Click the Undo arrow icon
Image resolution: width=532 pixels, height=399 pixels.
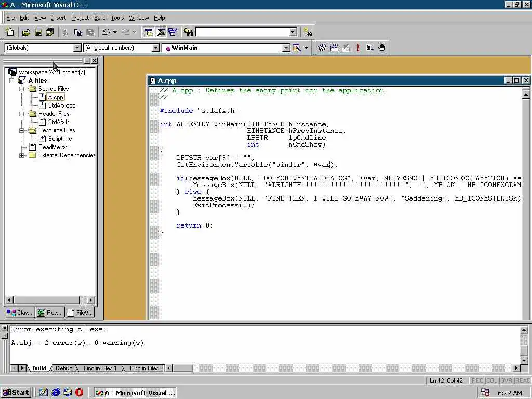(106, 32)
